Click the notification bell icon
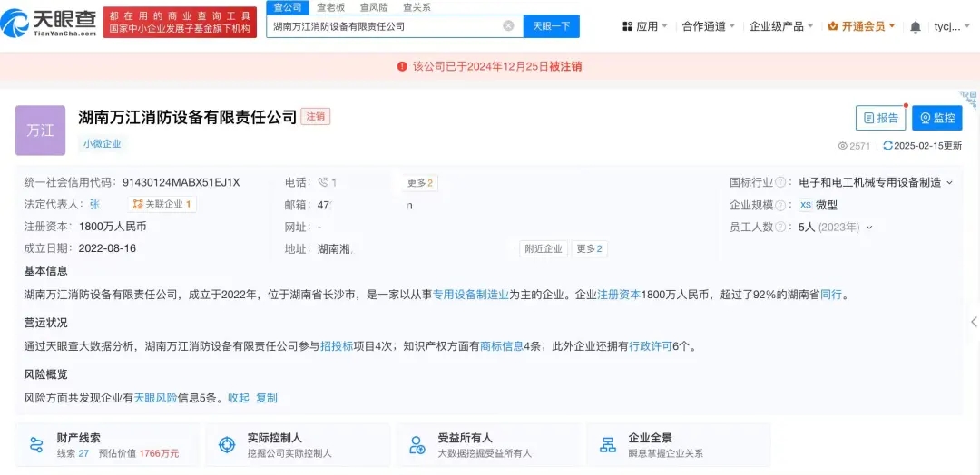Viewport: 980px width, 475px height. click(915, 27)
